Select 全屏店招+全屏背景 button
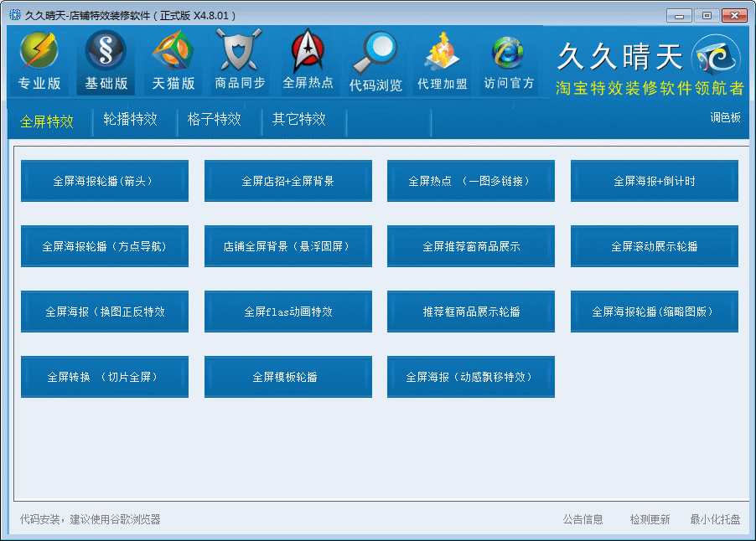The height and width of the screenshot is (541, 756). pos(287,181)
